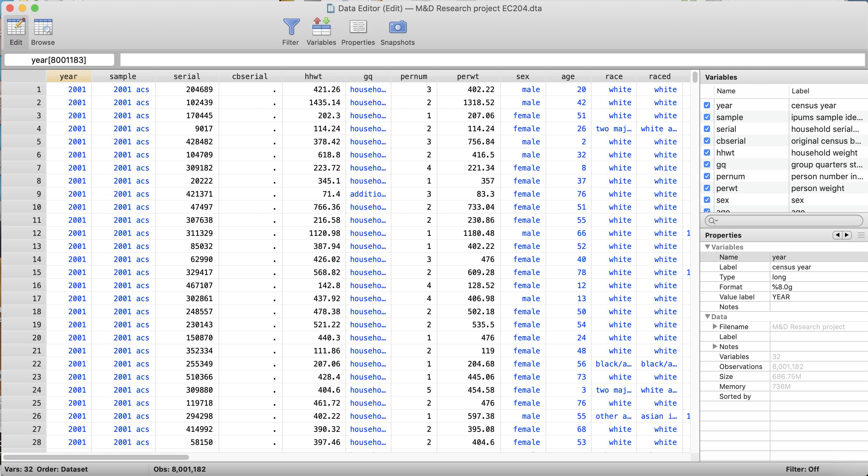
Task: Select row number 12 header
Action: click(24, 233)
